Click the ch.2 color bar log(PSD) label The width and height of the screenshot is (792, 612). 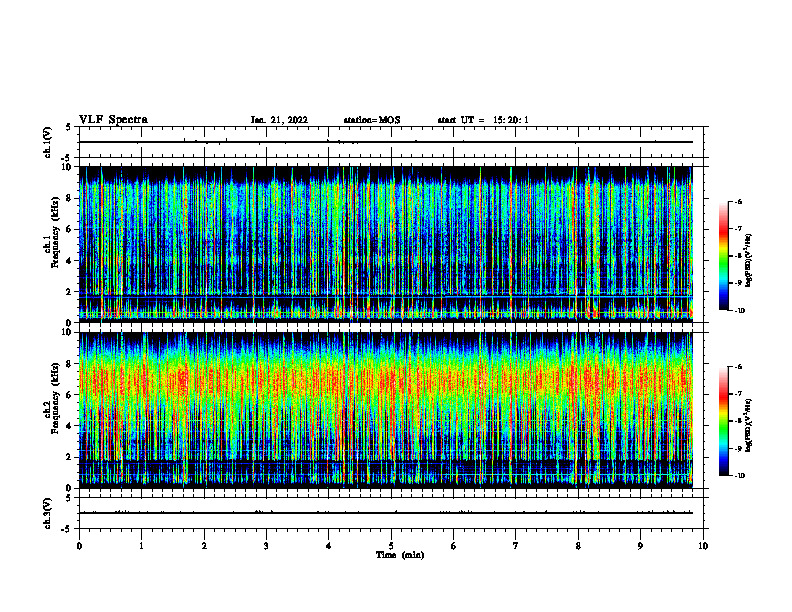point(749,424)
